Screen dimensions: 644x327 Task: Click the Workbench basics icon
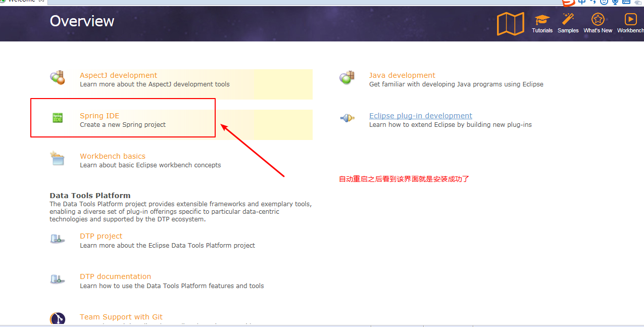click(x=57, y=158)
